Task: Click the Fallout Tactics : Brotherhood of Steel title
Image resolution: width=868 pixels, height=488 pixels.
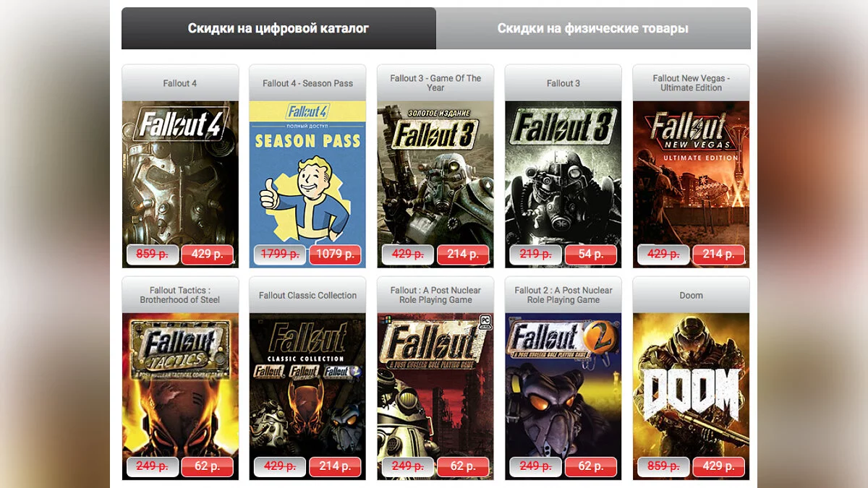Action: coord(180,295)
